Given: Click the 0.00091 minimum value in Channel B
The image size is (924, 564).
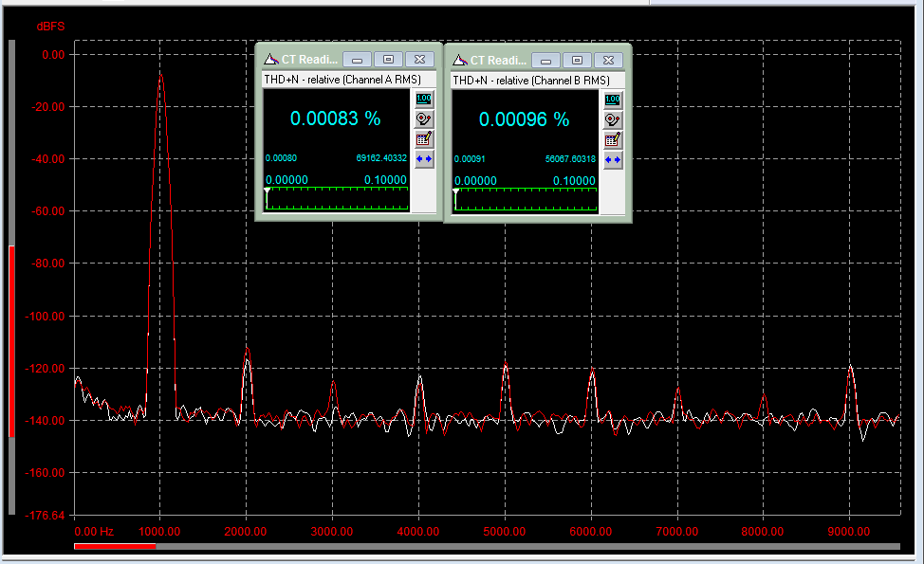Looking at the screenshot, I should pos(470,159).
